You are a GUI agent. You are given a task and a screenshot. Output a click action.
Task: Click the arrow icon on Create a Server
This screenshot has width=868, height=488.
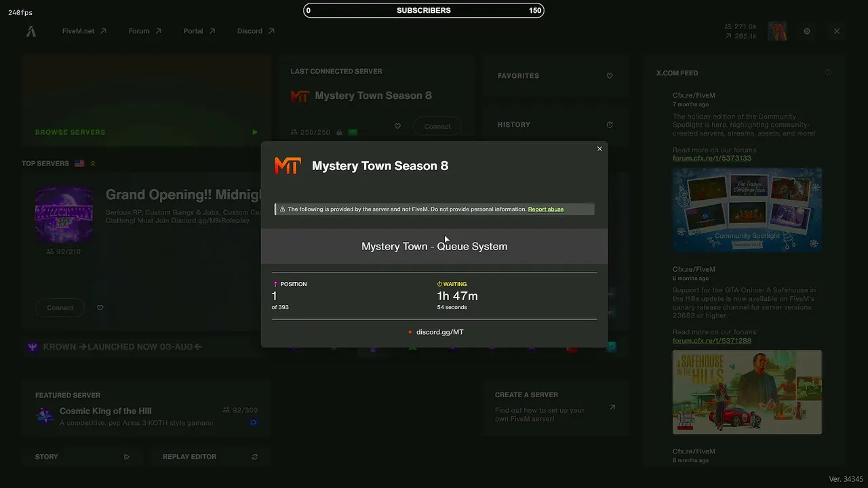(612, 407)
